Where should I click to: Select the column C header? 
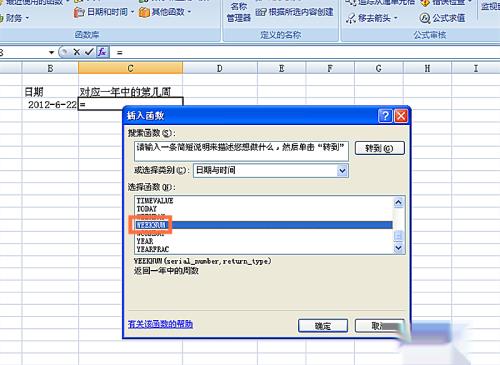[130, 68]
